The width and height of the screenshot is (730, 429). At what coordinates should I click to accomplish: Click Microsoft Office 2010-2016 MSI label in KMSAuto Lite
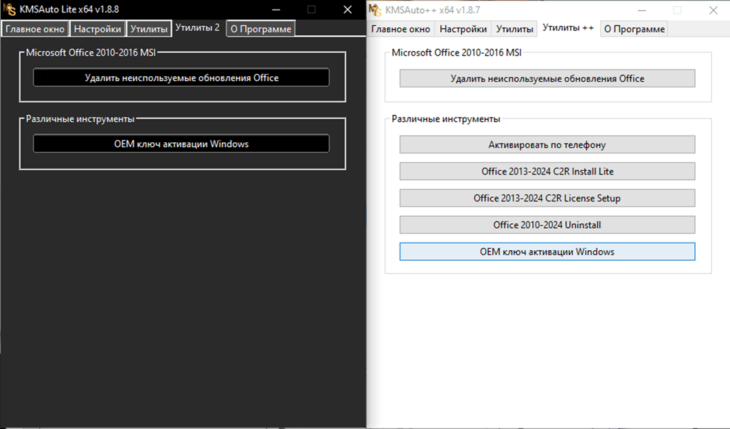[91, 53]
